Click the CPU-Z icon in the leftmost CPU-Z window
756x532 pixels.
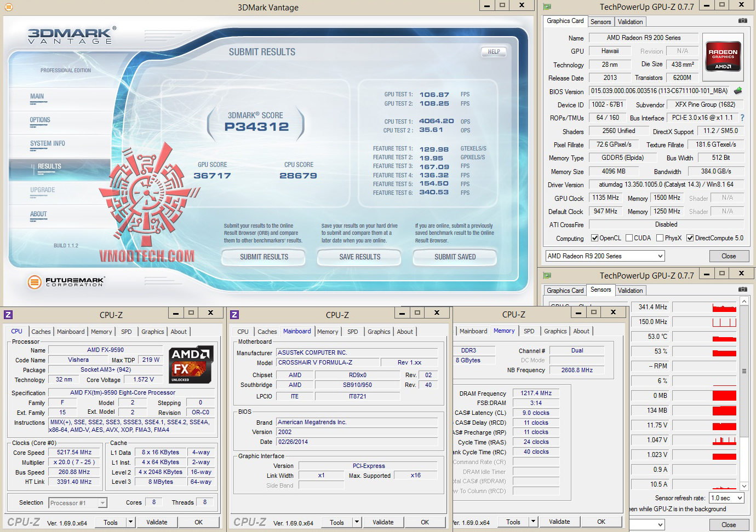tap(8, 314)
